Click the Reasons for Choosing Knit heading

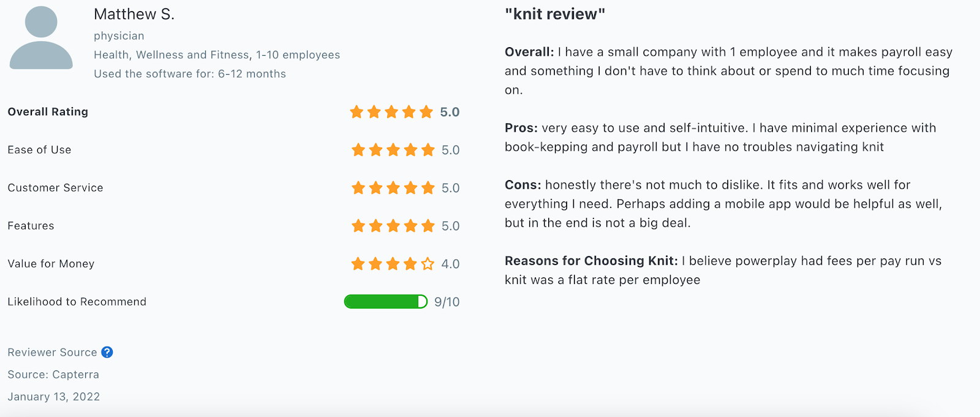[591, 261]
